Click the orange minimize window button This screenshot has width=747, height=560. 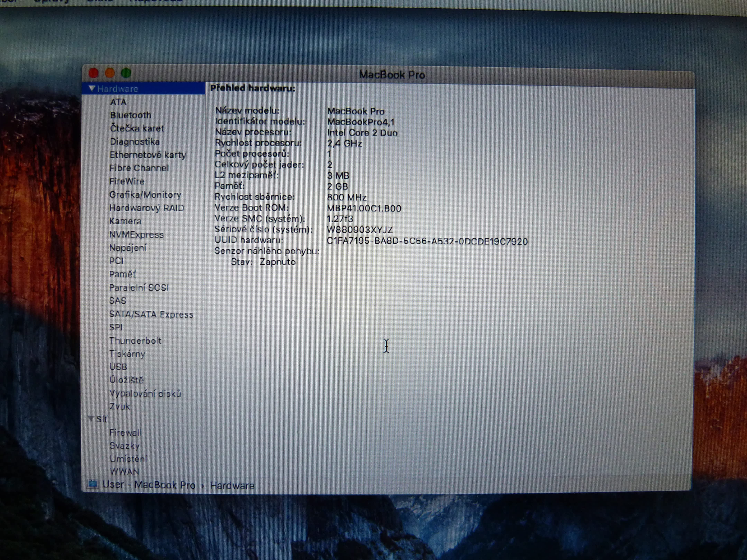click(110, 73)
